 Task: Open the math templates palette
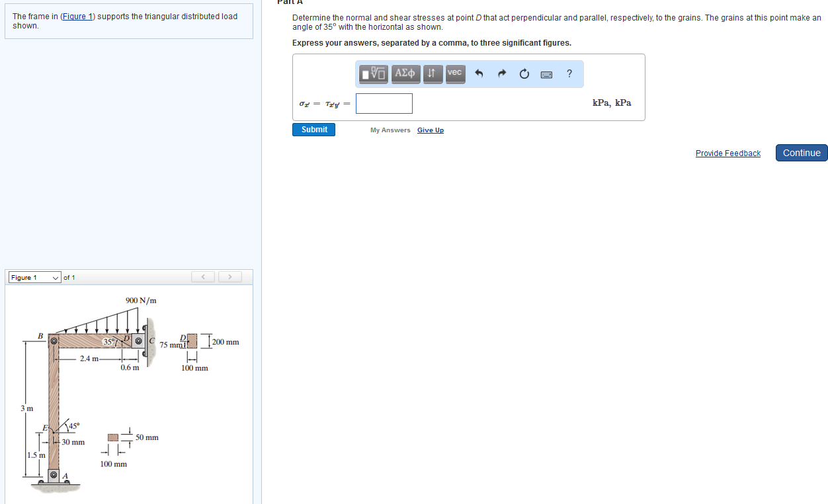point(373,74)
